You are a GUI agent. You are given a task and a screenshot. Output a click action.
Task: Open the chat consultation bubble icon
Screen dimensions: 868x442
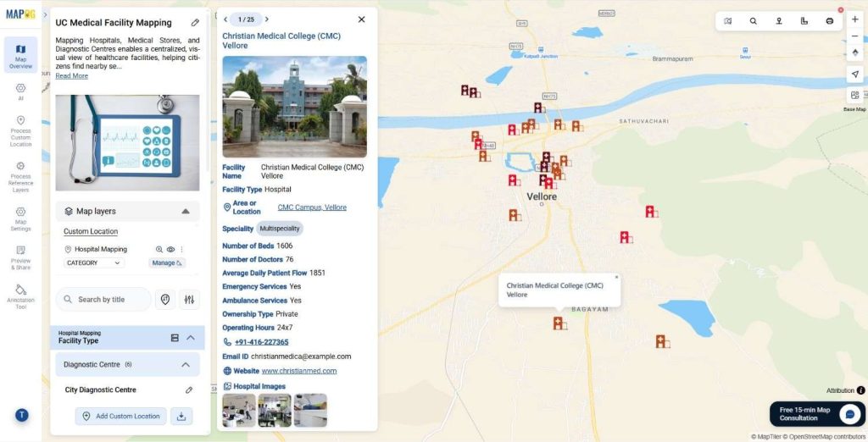[849, 414]
